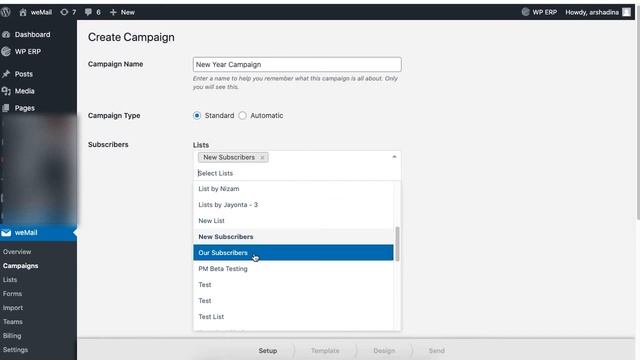Go to Design step tab
Image resolution: width=640 pixels, height=360 pixels.
pyautogui.click(x=384, y=351)
